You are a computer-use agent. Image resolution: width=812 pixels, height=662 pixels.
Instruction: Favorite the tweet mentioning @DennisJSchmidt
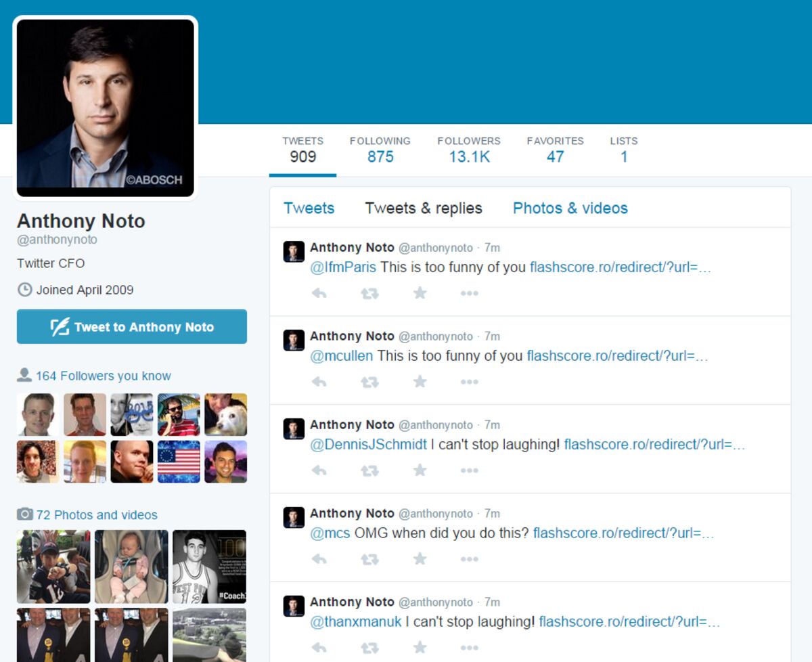420,470
